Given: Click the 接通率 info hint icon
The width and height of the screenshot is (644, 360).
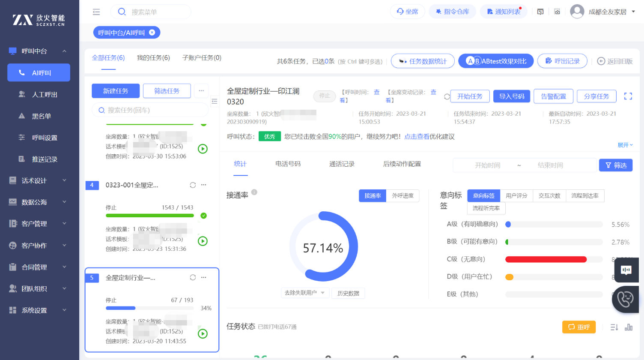Looking at the screenshot, I should pyautogui.click(x=254, y=192).
